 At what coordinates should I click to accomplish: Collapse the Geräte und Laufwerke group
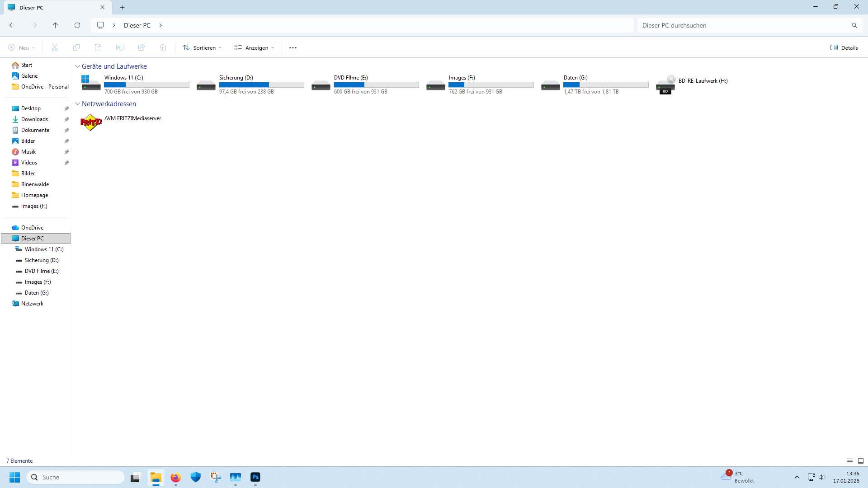pos(77,66)
